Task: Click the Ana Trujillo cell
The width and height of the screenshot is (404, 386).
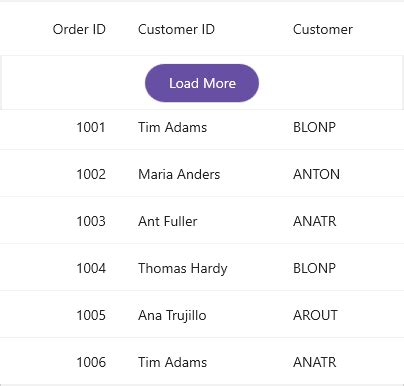Action: pos(172,316)
